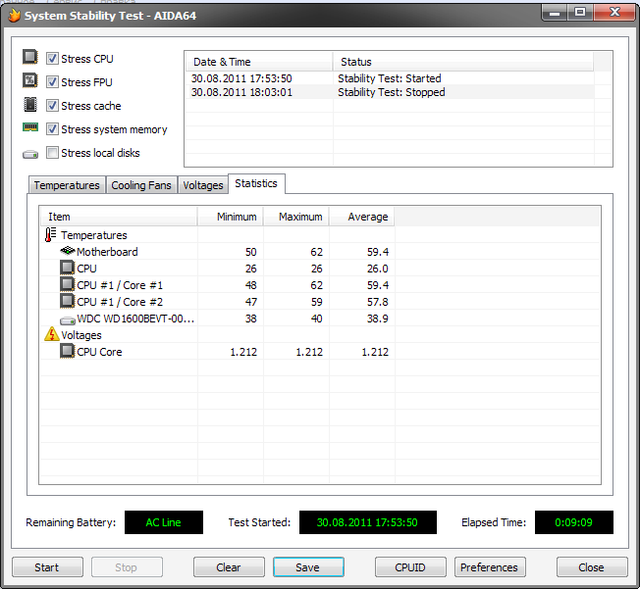Uncheck the Stress CPU checkbox
The height and width of the screenshot is (589, 640).
tap(52, 59)
